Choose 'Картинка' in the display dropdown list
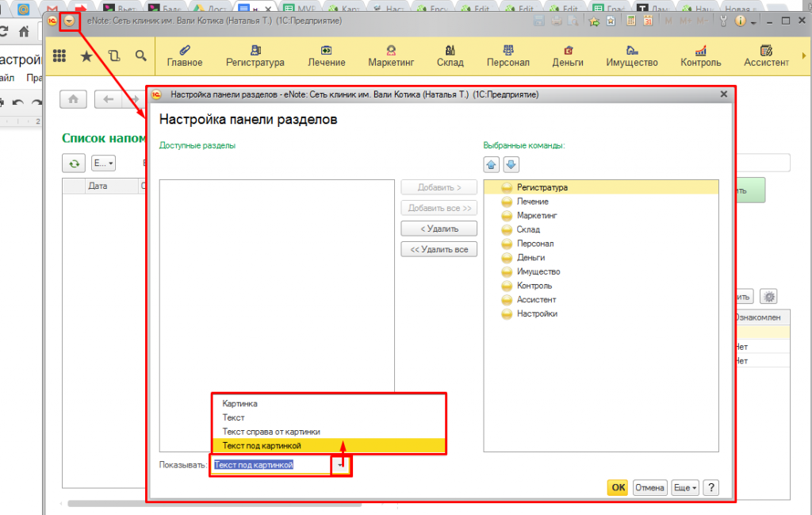 329,403
